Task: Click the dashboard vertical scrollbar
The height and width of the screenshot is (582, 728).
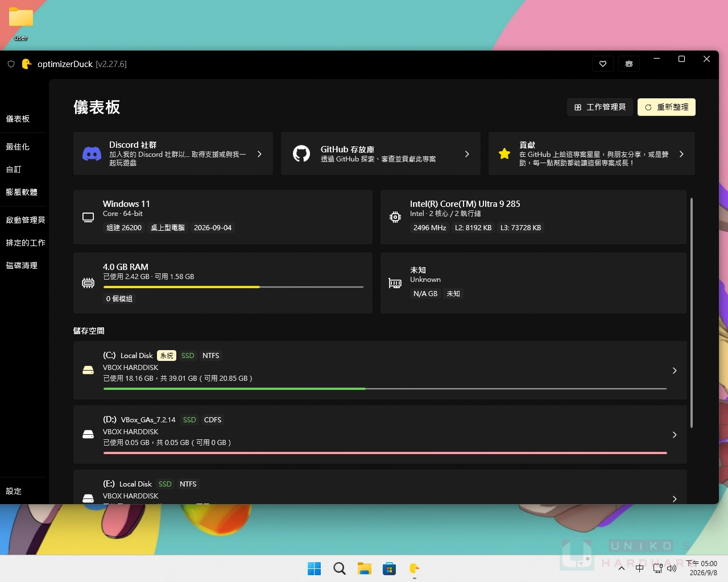Action: pos(692,313)
